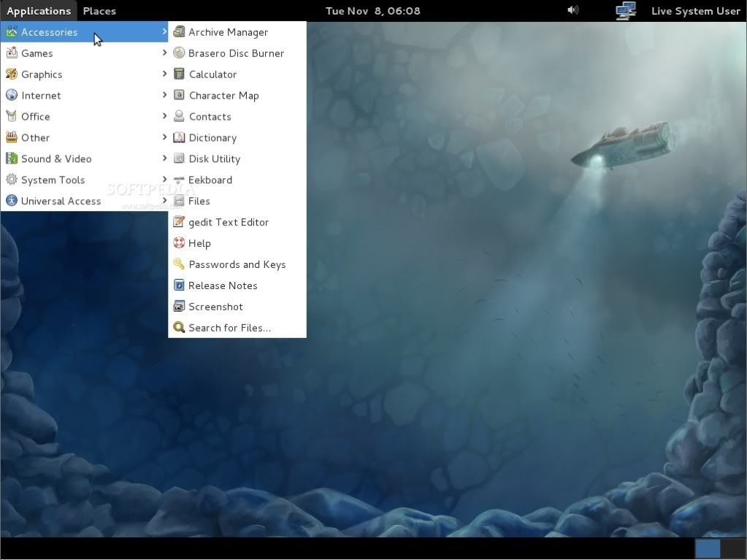Image resolution: width=747 pixels, height=560 pixels.
Task: Open Disk Utility label
Action: click(x=215, y=159)
